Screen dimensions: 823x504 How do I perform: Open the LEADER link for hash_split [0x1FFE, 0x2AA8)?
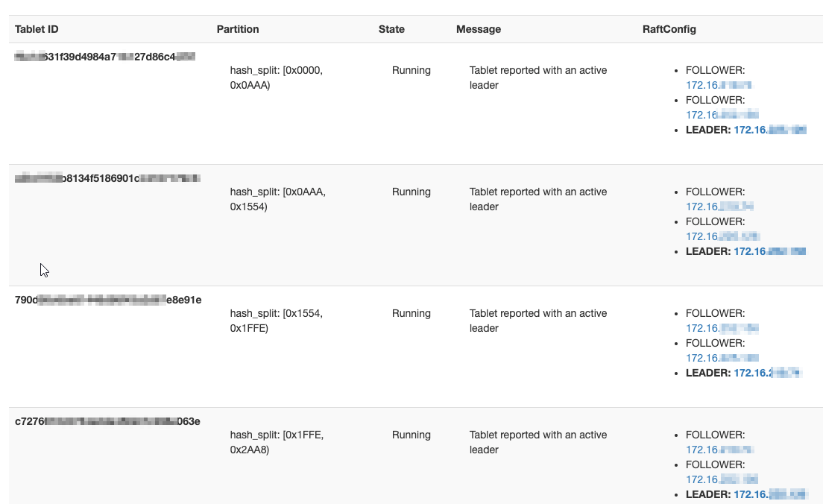769,494
